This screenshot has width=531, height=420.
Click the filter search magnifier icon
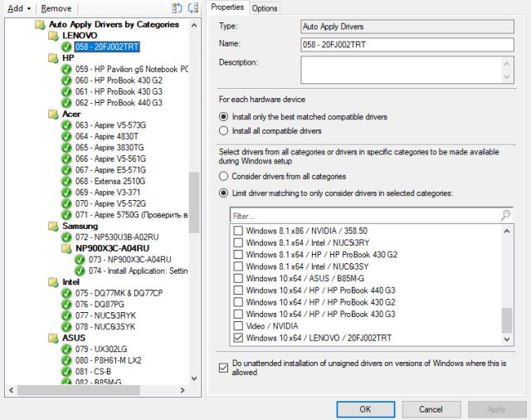click(x=505, y=215)
